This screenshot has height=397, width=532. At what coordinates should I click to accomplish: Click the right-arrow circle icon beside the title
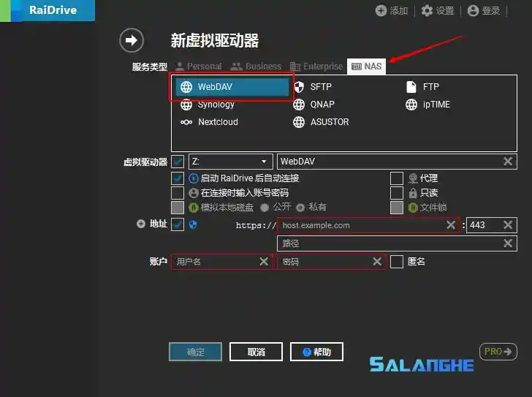click(132, 40)
